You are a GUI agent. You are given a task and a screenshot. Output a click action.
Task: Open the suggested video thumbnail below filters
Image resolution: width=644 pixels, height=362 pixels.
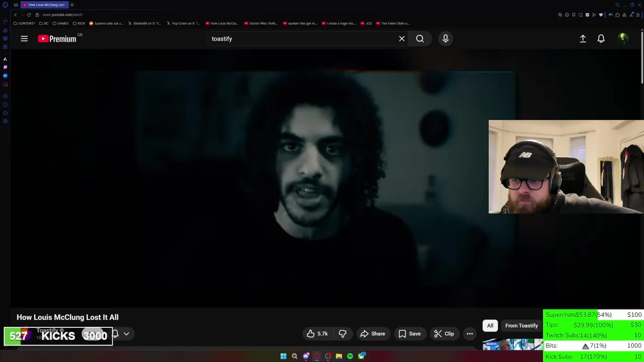(x=512, y=344)
